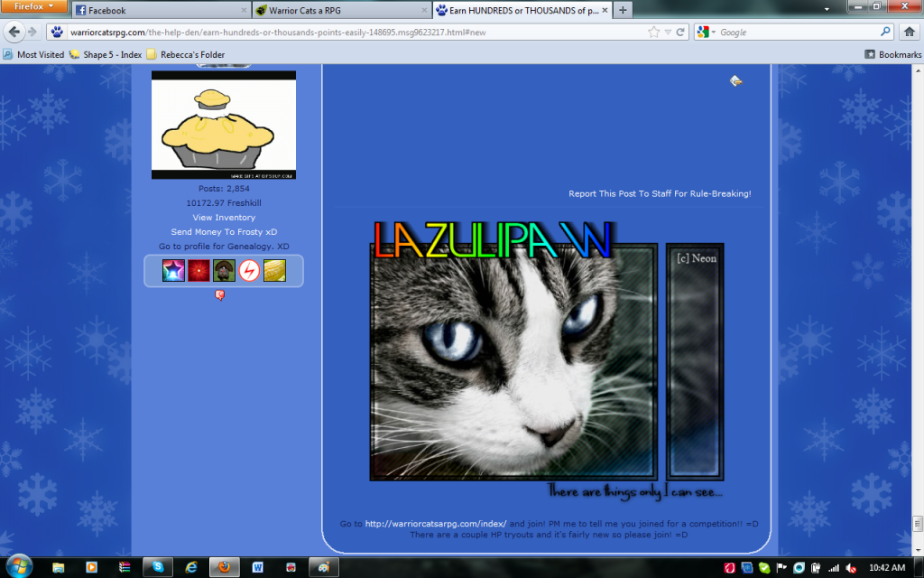Click the small icon at top right of the post
Screen dimensions: 924x578
click(736, 81)
